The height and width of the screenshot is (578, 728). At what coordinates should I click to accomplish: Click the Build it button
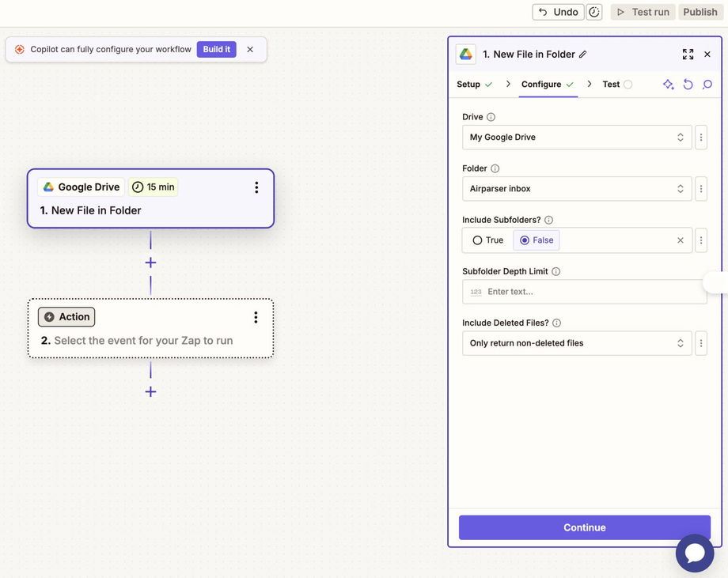(x=216, y=49)
